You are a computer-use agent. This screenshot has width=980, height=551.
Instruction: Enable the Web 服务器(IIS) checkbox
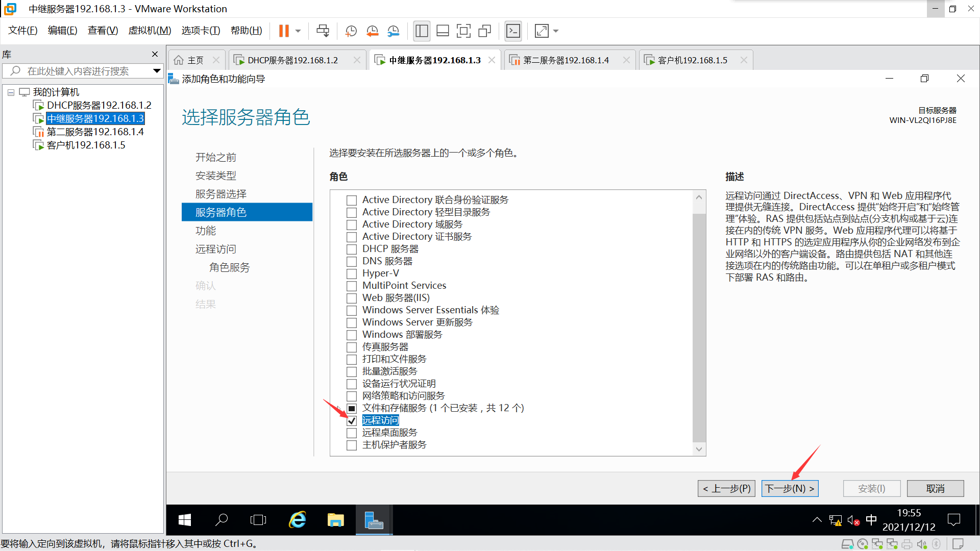click(x=352, y=298)
